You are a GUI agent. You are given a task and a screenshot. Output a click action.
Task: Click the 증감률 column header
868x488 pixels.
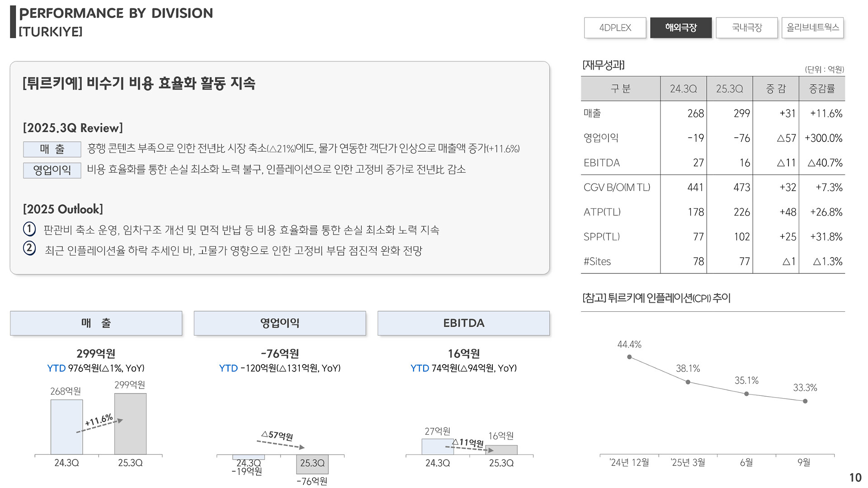click(821, 89)
